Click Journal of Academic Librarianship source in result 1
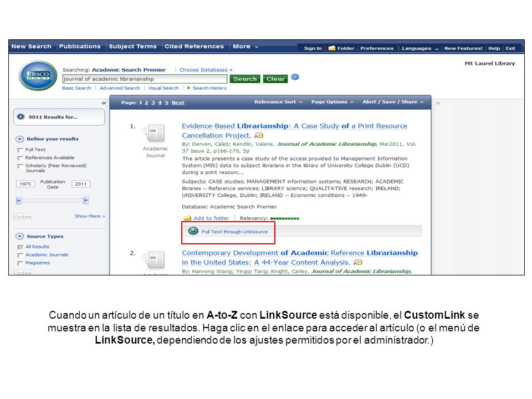 [327, 144]
